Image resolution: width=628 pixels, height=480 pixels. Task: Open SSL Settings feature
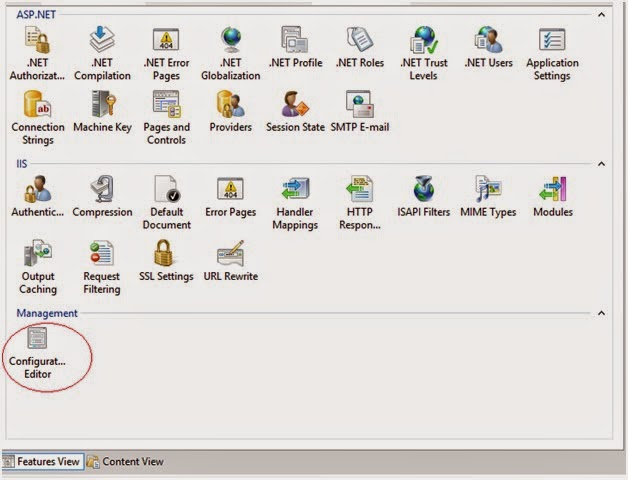[166, 260]
